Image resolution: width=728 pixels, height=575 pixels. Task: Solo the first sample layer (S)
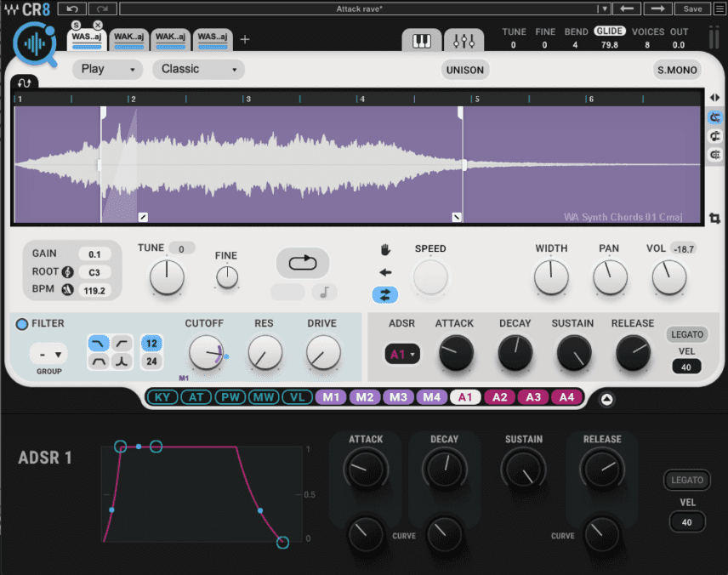click(x=77, y=25)
